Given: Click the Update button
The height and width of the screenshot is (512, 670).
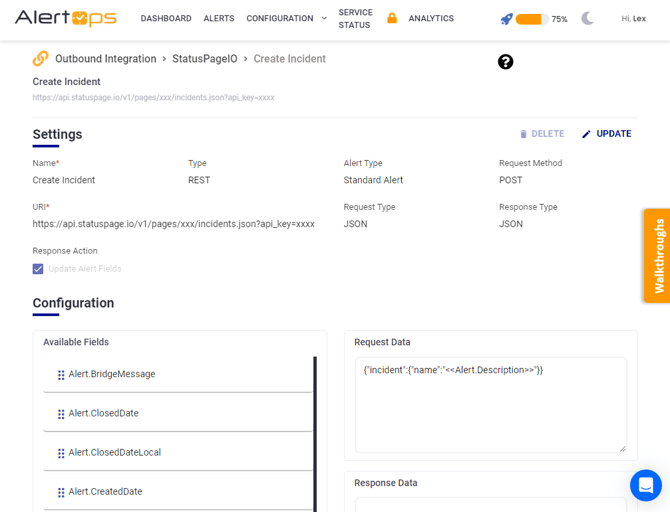Looking at the screenshot, I should tap(606, 134).
